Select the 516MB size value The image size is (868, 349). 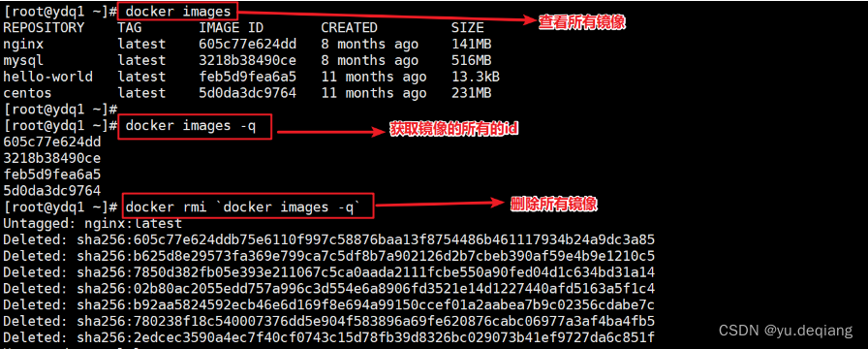point(471,60)
